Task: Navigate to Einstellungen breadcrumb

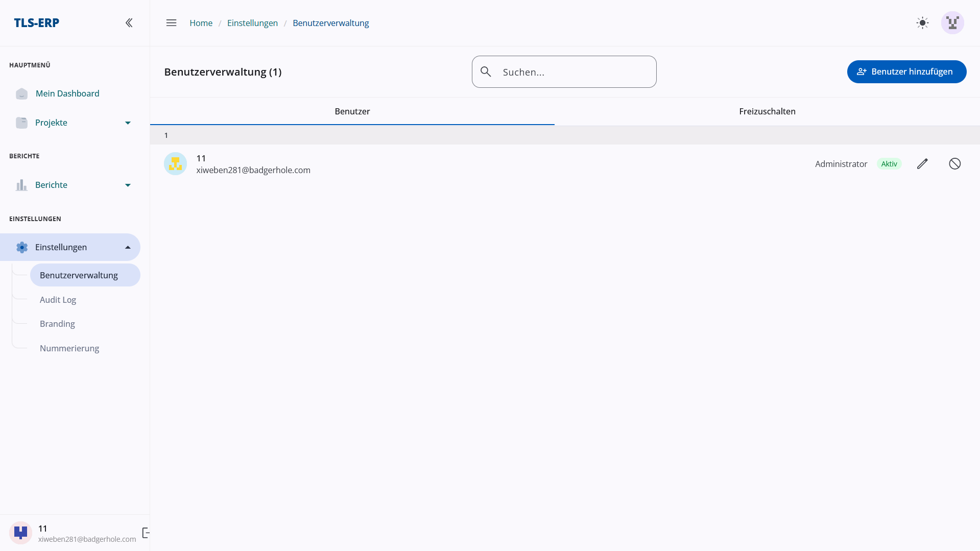Action: click(x=252, y=23)
